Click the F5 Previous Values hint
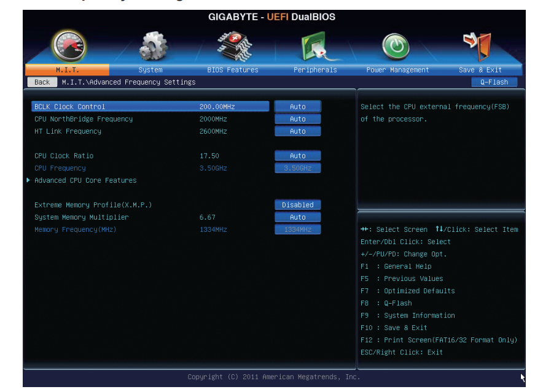 [402, 279]
